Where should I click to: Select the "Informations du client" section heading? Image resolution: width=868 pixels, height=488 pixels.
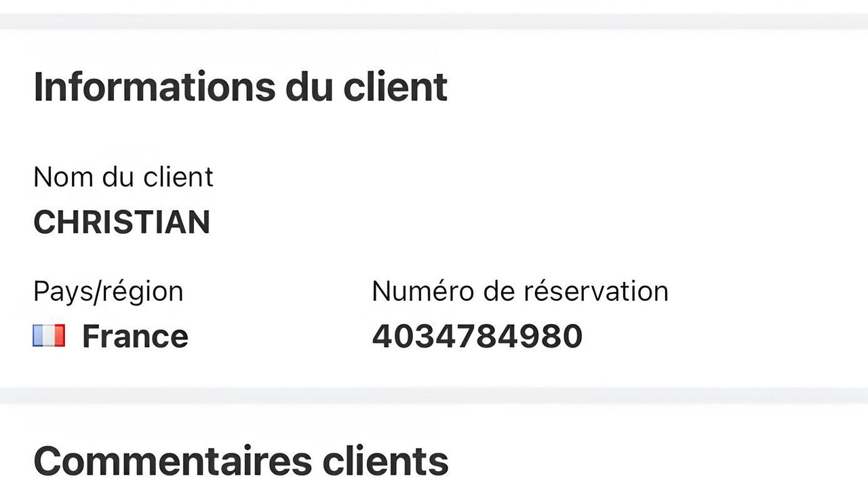[x=240, y=87]
